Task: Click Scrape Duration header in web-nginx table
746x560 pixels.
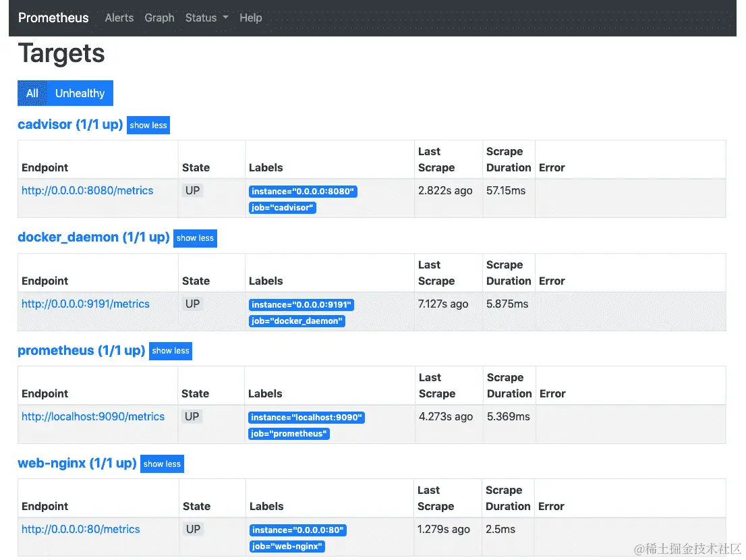Action: click(x=508, y=498)
